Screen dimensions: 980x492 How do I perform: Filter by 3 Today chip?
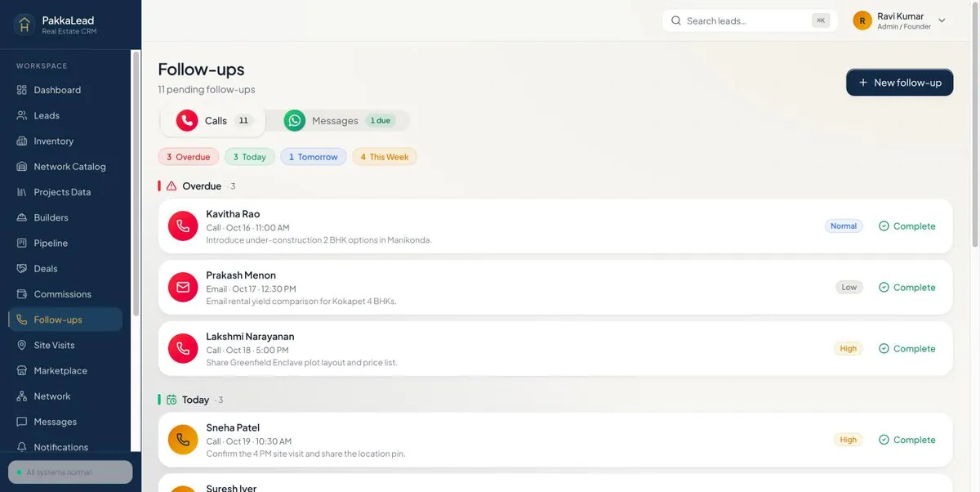point(249,157)
